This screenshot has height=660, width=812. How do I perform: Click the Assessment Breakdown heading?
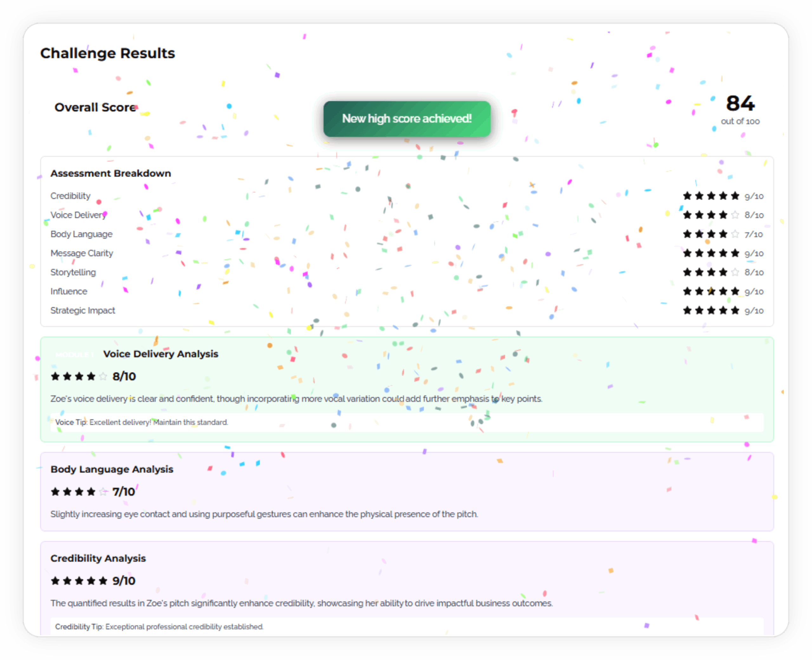click(x=111, y=173)
